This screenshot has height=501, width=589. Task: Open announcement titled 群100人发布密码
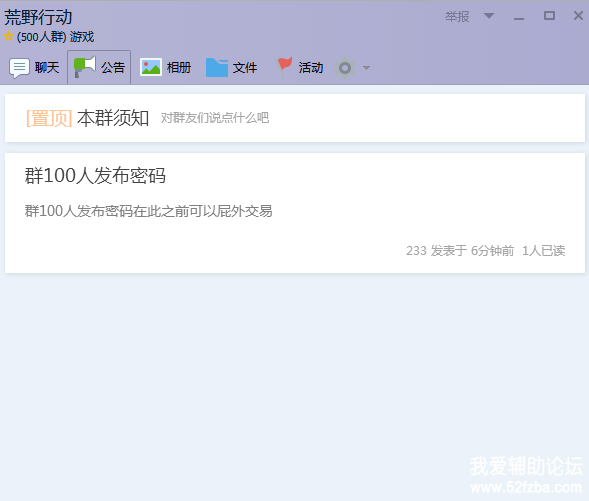pyautogui.click(x=95, y=176)
